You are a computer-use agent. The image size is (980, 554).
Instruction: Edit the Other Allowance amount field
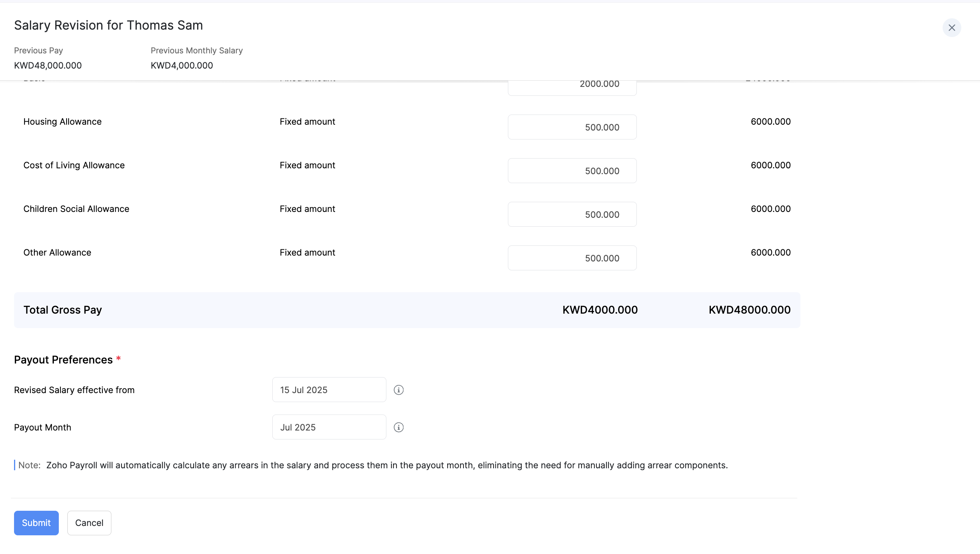click(x=572, y=258)
